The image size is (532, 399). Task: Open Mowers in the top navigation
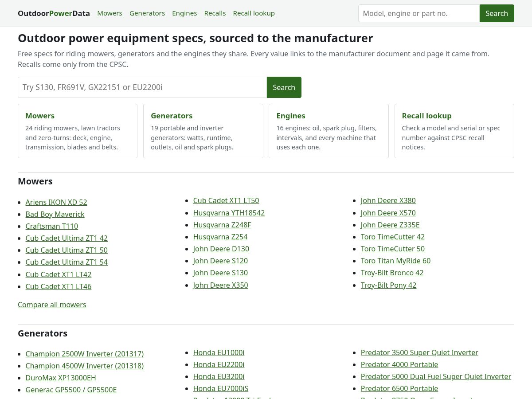point(110,13)
